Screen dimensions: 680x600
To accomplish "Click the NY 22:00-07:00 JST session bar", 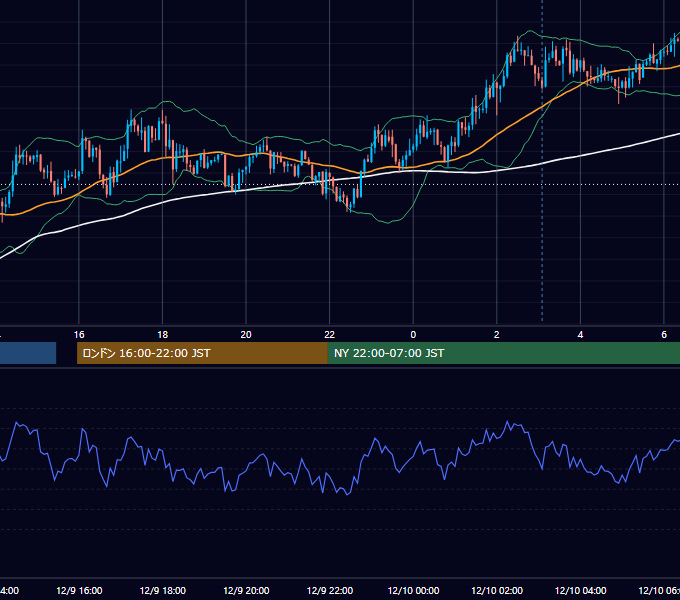I will coord(503,353).
